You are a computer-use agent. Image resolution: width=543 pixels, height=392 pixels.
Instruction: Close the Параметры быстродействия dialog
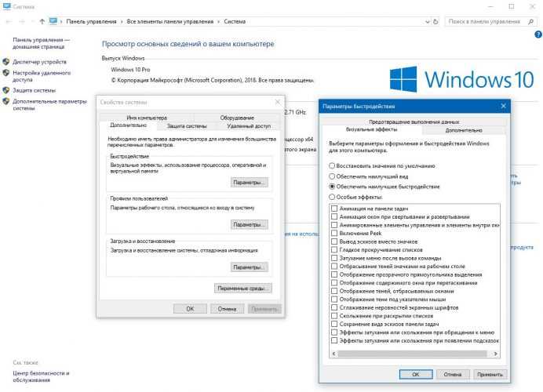tap(504, 106)
